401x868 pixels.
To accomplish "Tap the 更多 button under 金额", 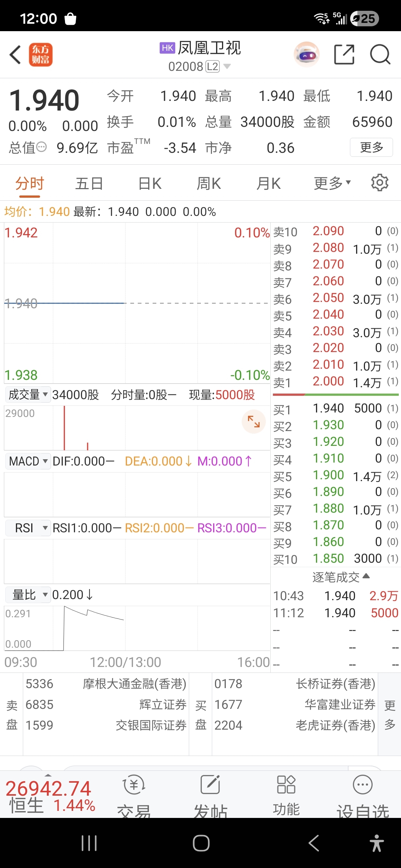I will 371,147.
